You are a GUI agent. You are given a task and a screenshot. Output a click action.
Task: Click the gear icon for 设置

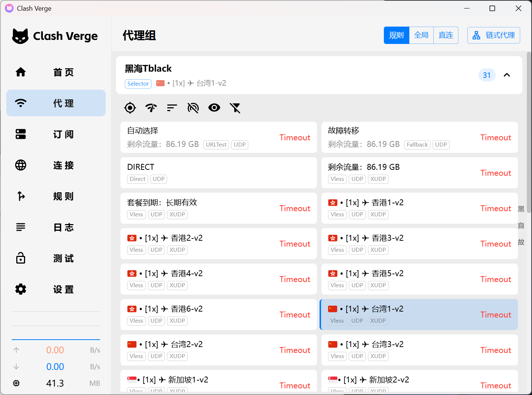coord(21,289)
